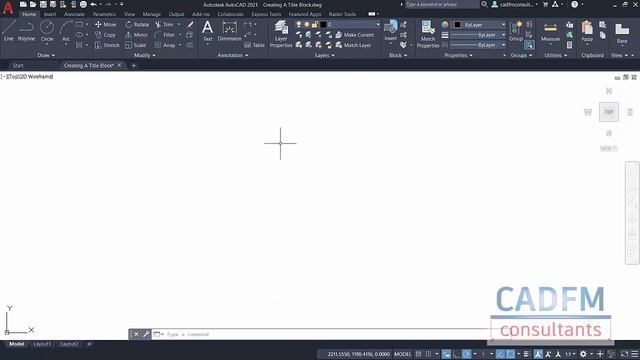This screenshot has height=360, width=640.
Task: Click the customize command line wrench
Action: [x=146, y=334]
